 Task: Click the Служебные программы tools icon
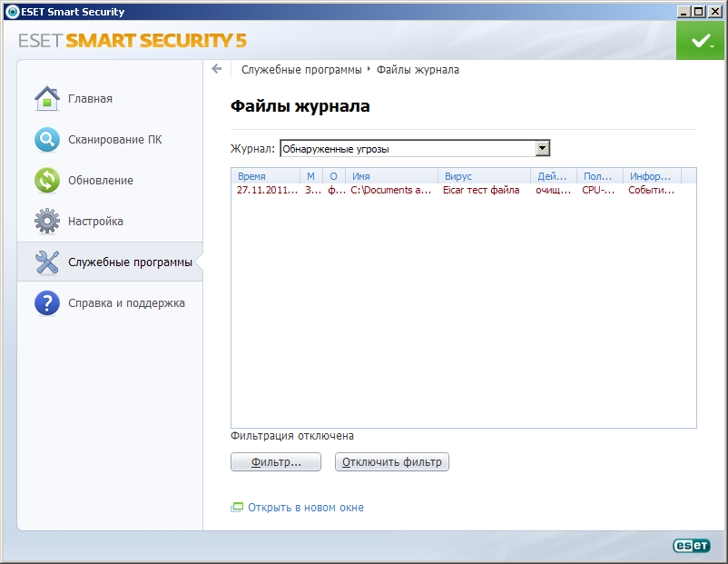pos(46,262)
